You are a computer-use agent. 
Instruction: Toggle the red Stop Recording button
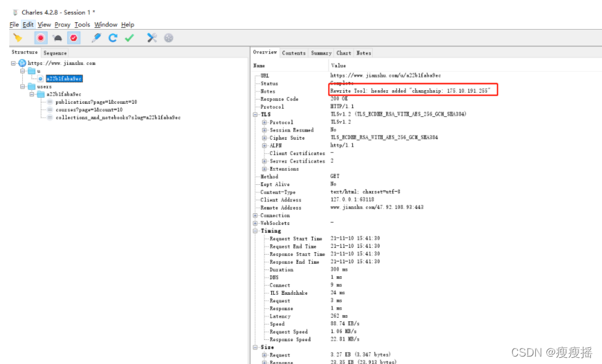pyautogui.click(x=41, y=38)
